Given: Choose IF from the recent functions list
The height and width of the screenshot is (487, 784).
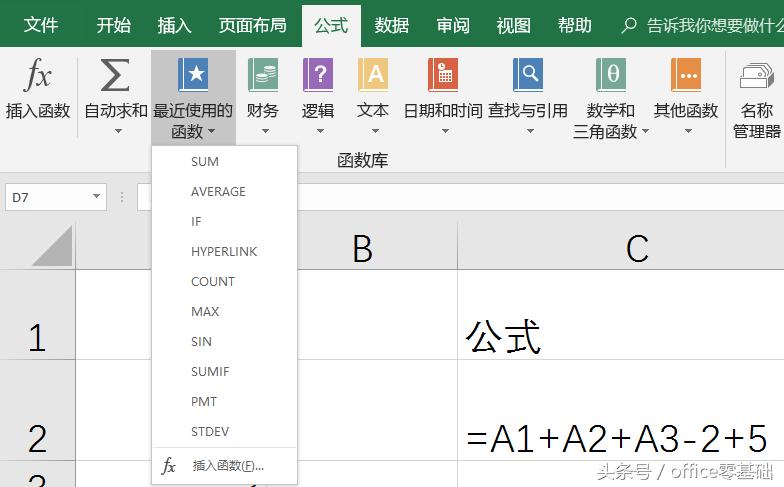Looking at the screenshot, I should (224, 222).
